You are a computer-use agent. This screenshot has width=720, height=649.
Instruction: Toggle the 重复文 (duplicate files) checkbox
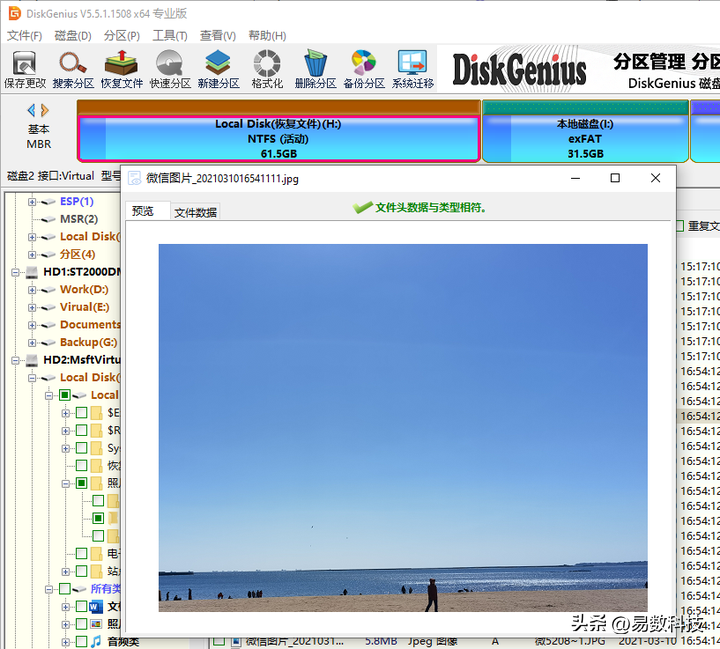click(680, 226)
